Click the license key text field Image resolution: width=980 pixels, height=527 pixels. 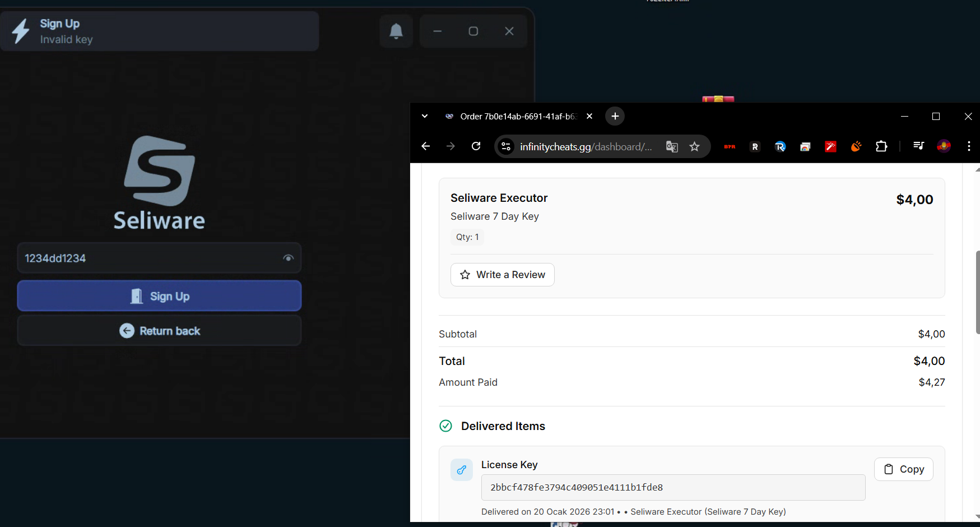point(673,487)
